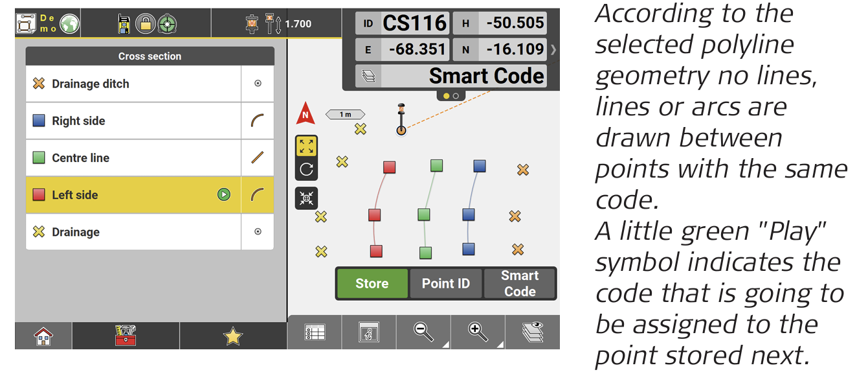Image resolution: width=868 pixels, height=372 pixels.
Task: Click the information page icon
Action: [368, 332]
